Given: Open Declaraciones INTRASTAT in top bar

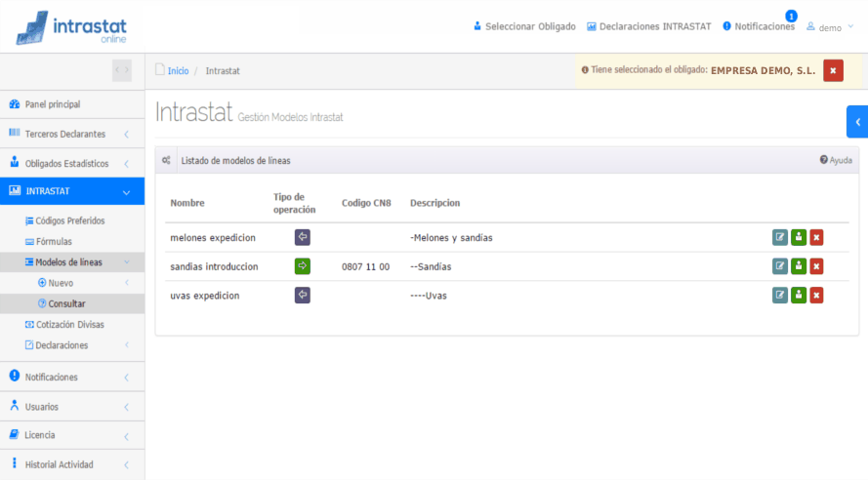Looking at the screenshot, I should [649, 26].
